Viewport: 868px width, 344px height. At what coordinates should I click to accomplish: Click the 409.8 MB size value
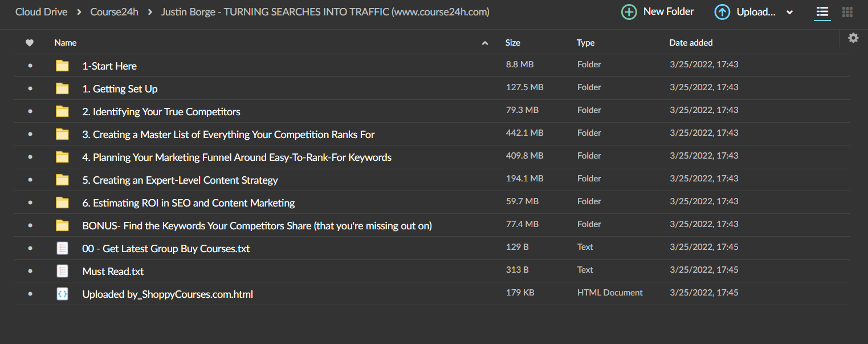coord(525,156)
